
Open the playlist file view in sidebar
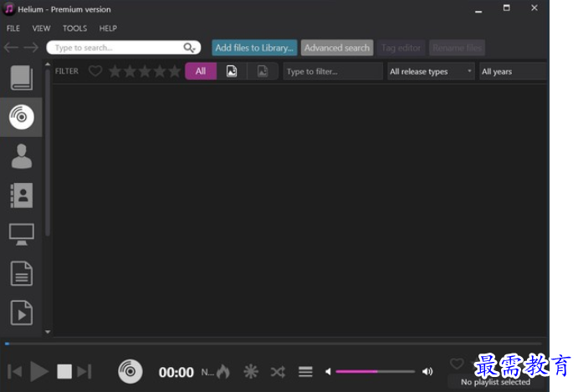point(22,313)
